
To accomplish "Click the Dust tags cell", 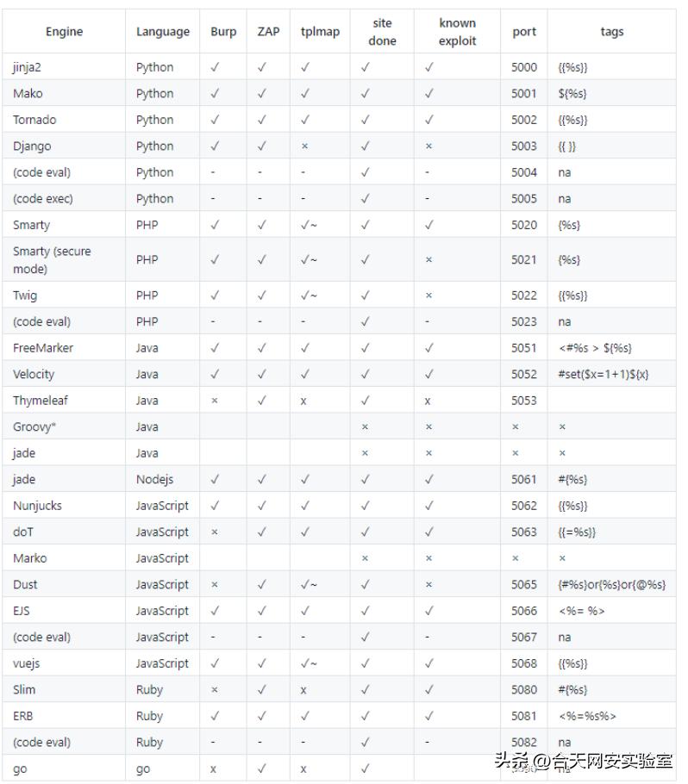I will [x=611, y=585].
